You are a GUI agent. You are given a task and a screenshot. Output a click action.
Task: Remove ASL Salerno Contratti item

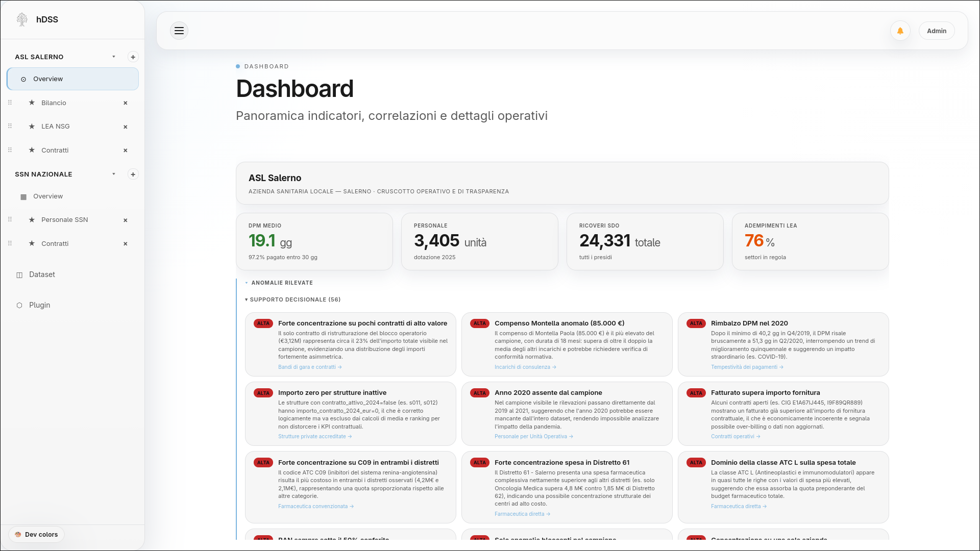coord(125,151)
